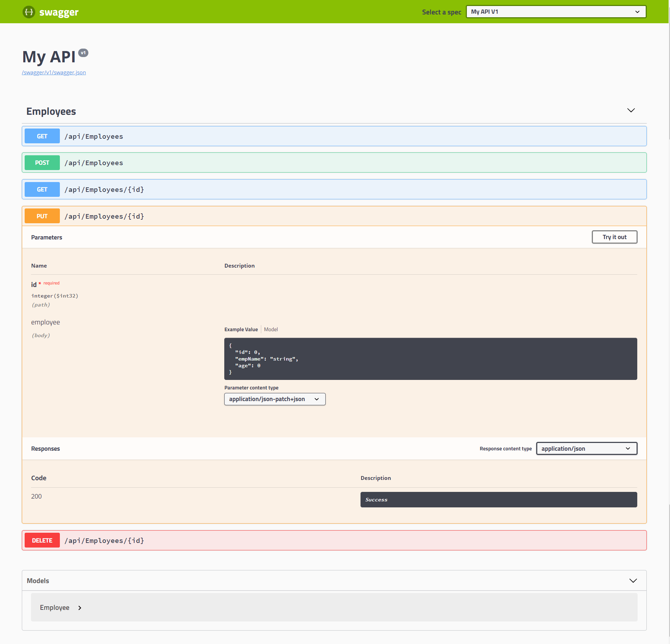Click the employee body parameter name

(x=45, y=322)
